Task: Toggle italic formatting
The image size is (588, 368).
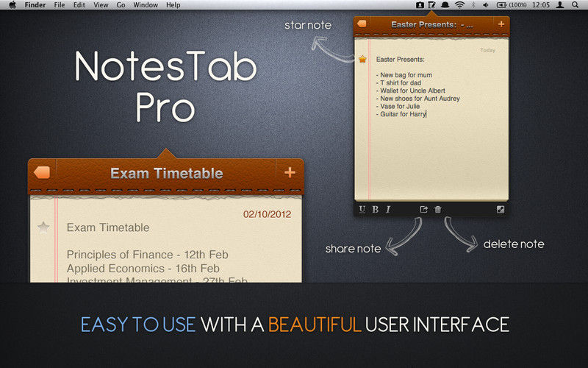Action: tap(388, 210)
